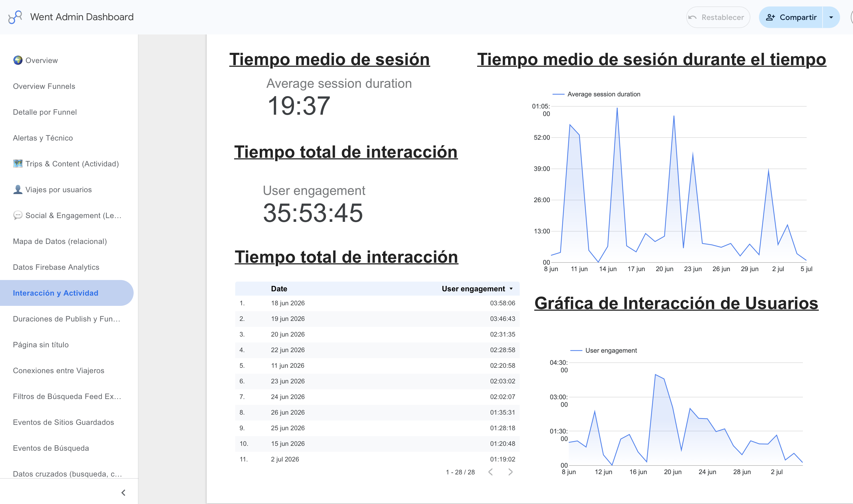This screenshot has height=504, width=853.
Task: Sort by User engagement column arrow
Action: 511,289
